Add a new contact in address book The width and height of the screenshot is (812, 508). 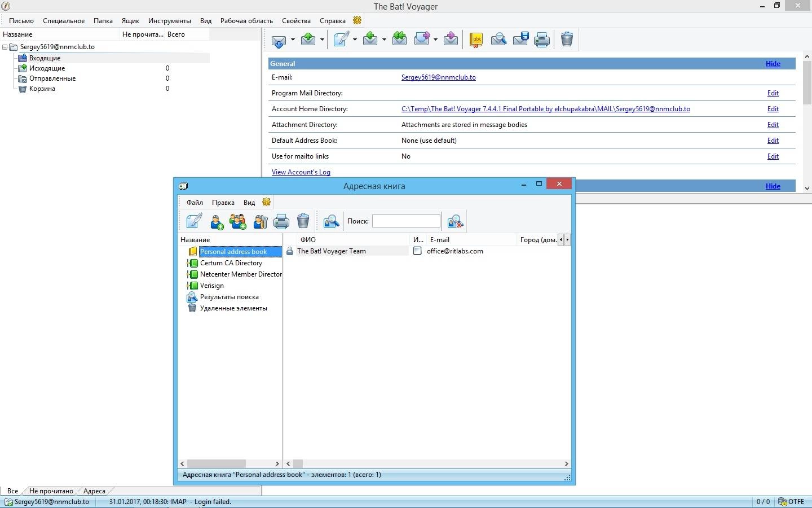(x=217, y=222)
